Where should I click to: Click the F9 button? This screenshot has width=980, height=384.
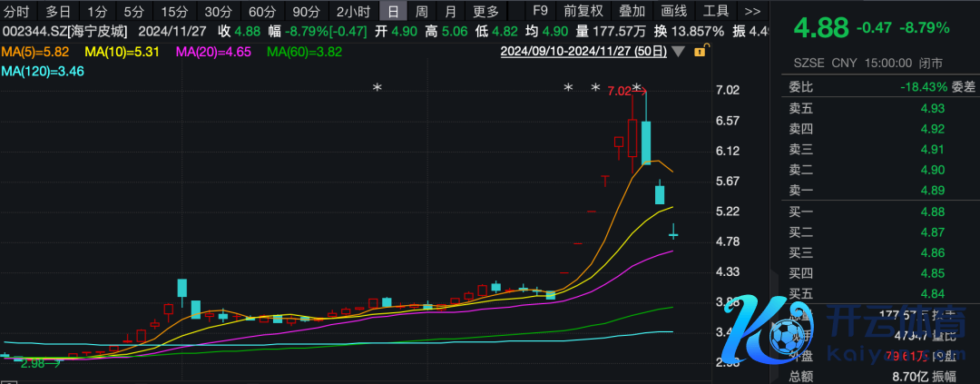click(540, 12)
